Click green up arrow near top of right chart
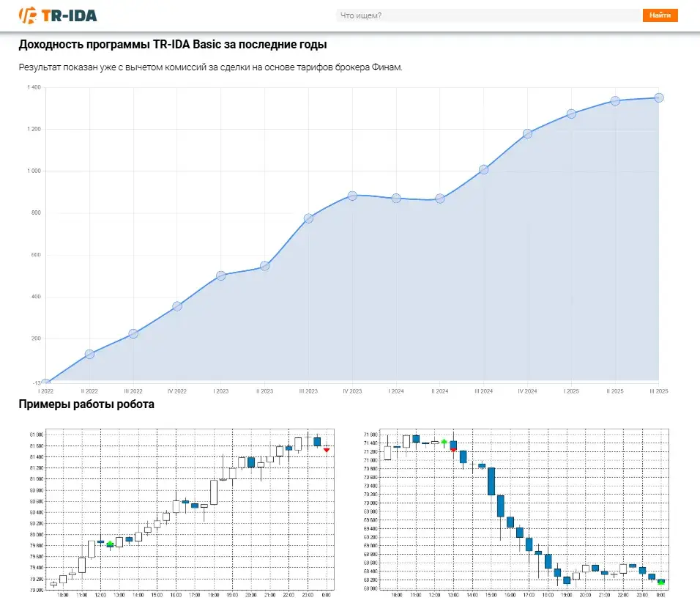This screenshot has width=700, height=603. 444,443
